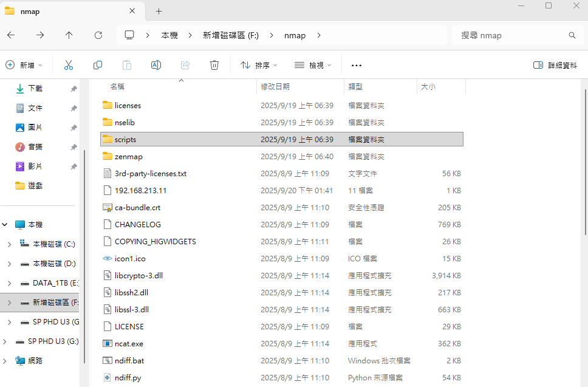
Task: Open the 遊戲 folder in sidebar
Action: click(35, 186)
